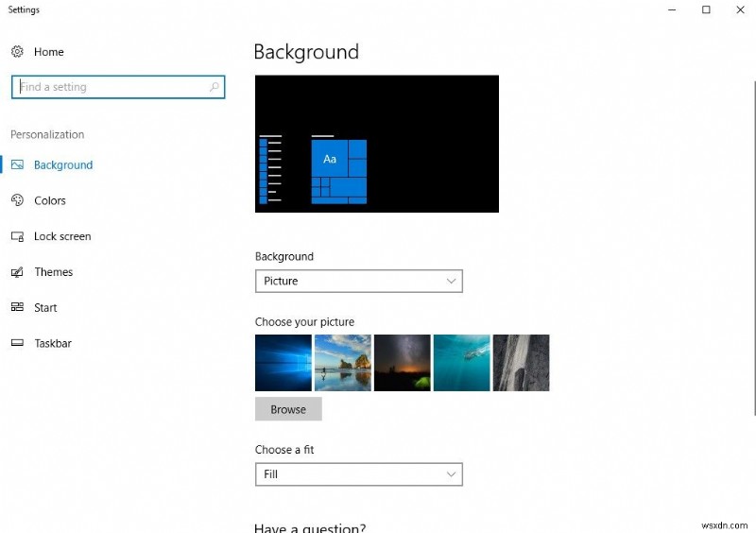Open the Home settings page

pyautogui.click(x=49, y=52)
